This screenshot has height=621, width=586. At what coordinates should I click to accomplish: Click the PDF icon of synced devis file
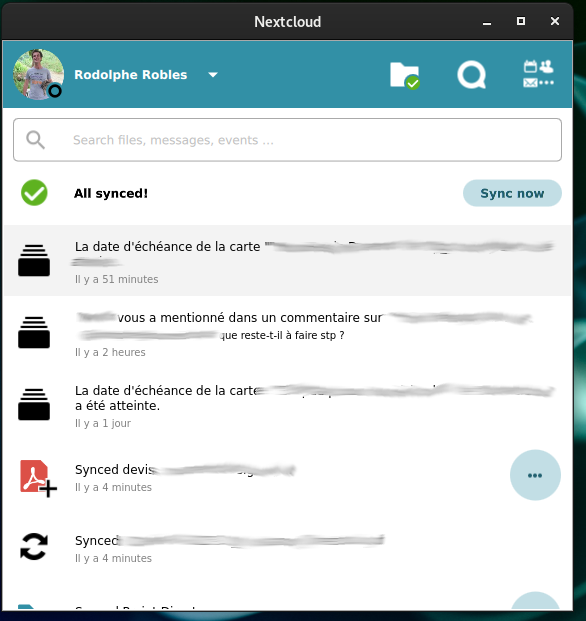click(x=38, y=478)
